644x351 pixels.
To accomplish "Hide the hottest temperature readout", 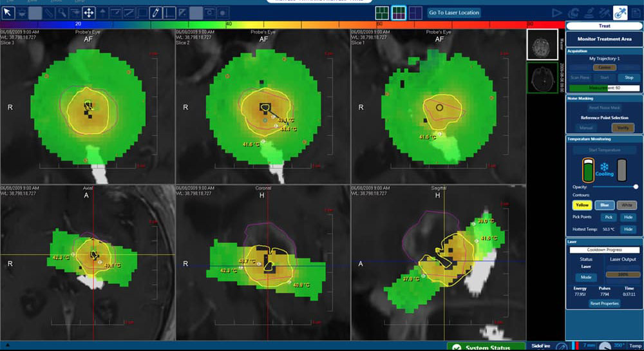I will coord(628,229).
